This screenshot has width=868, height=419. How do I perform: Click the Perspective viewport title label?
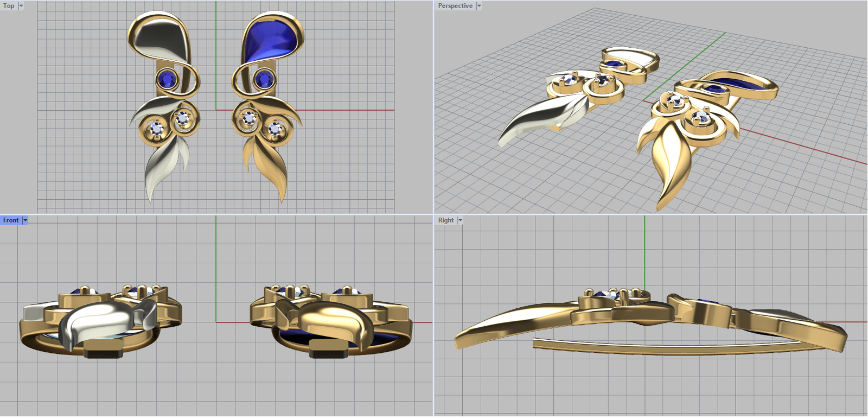click(455, 6)
